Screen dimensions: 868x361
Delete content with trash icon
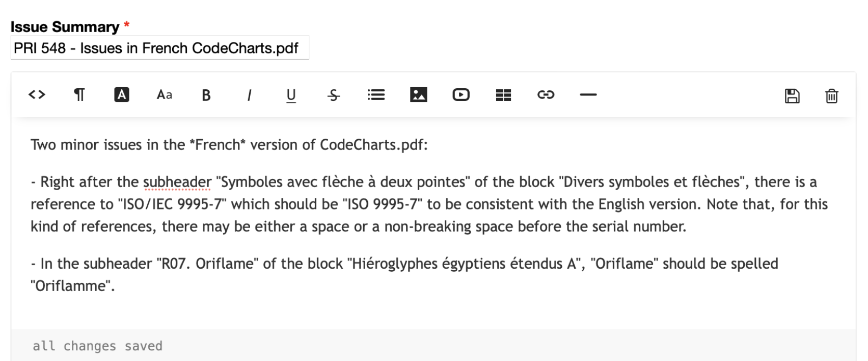click(831, 96)
